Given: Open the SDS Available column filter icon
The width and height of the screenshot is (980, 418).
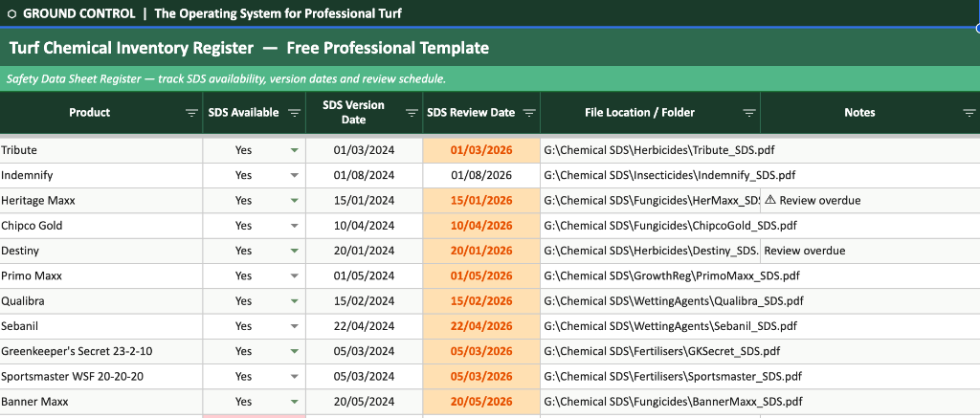Looking at the screenshot, I should 295,113.
